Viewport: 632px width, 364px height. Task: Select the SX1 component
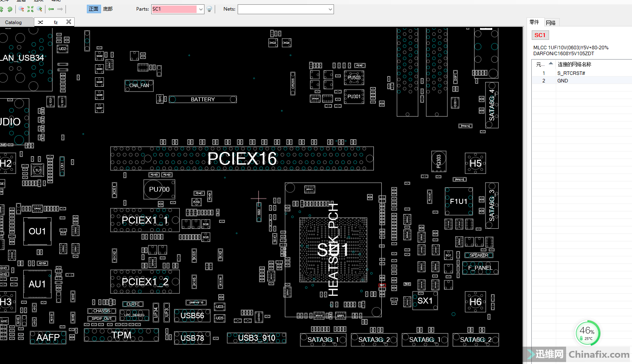tap(425, 301)
